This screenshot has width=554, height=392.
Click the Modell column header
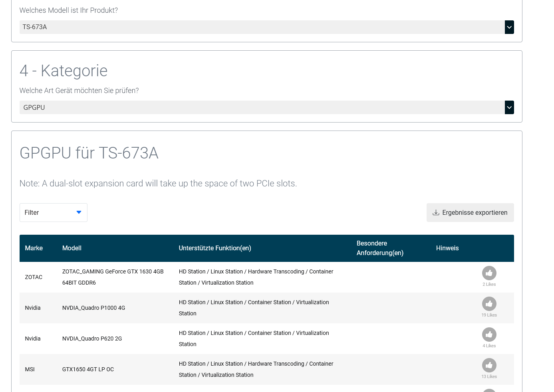[72, 248]
